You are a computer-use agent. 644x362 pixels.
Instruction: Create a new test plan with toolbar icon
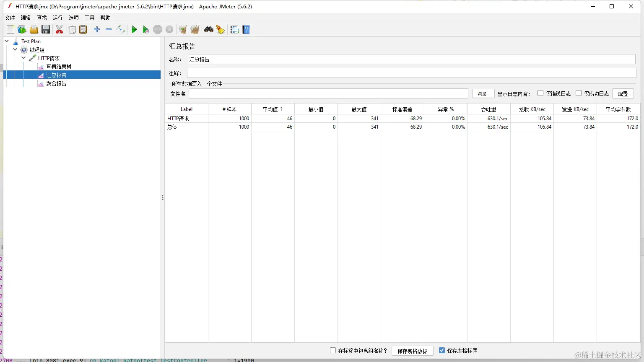point(10,29)
